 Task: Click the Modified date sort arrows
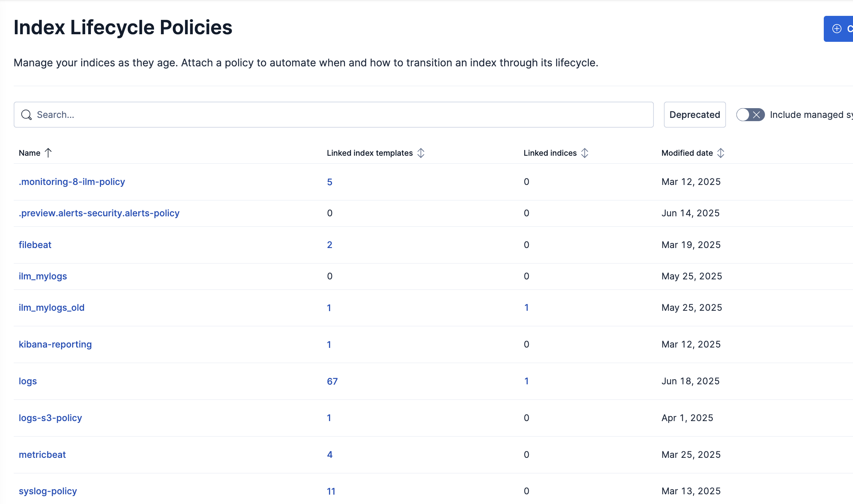click(721, 153)
